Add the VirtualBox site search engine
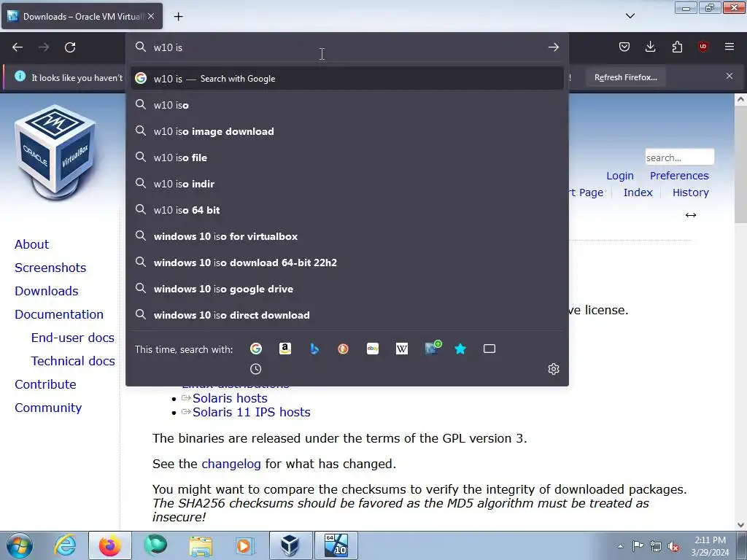The image size is (747, 560). coord(433,348)
